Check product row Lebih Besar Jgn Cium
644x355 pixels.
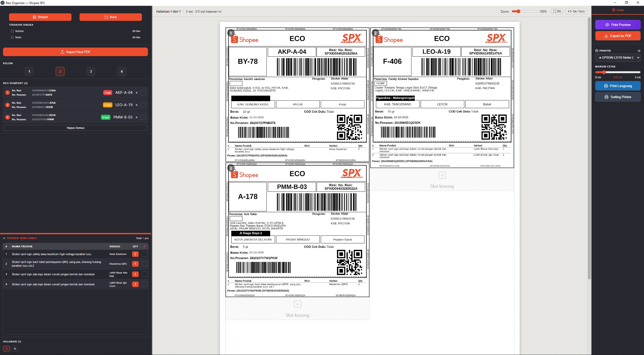point(144,284)
